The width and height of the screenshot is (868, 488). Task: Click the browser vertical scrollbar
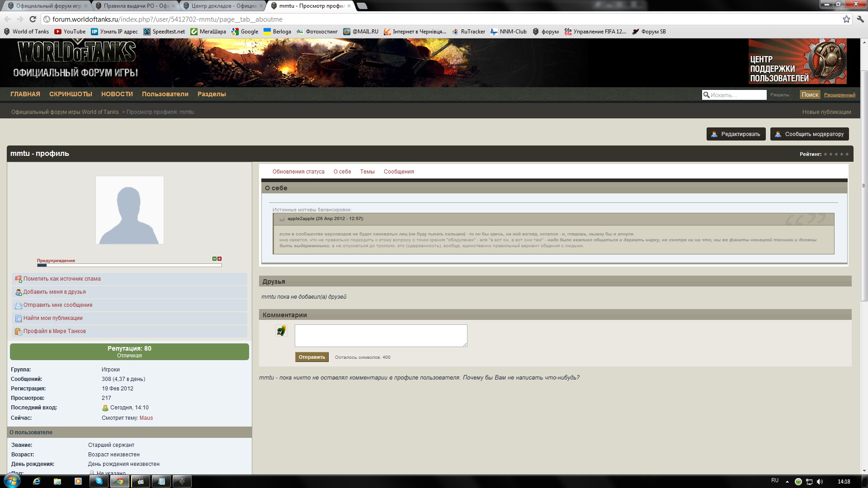click(864, 185)
